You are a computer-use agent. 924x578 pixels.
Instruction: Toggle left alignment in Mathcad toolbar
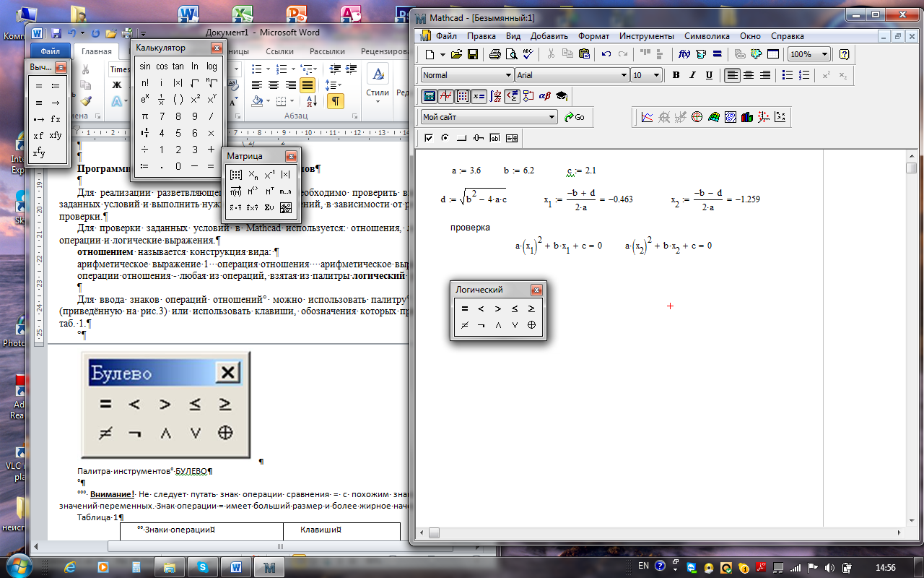(x=733, y=75)
